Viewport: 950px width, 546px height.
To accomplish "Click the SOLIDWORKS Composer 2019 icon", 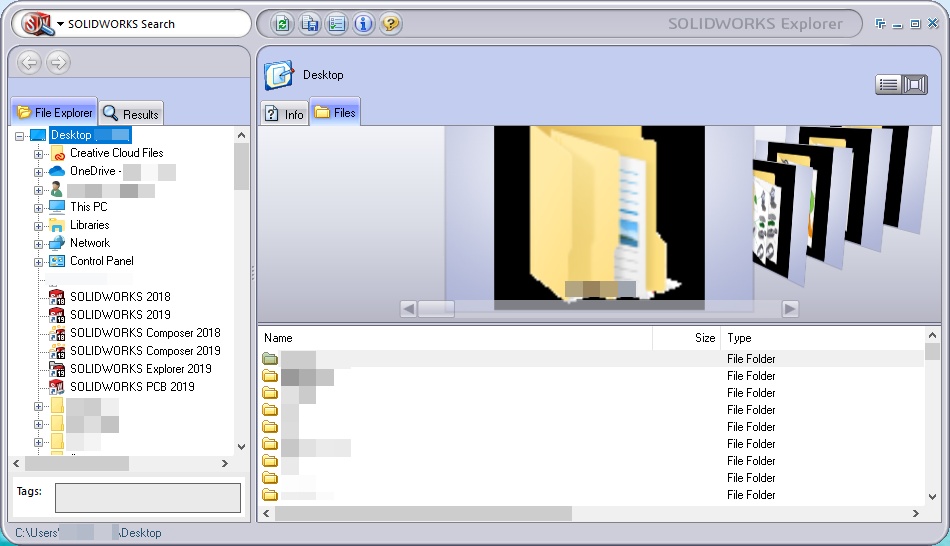I will coord(57,351).
